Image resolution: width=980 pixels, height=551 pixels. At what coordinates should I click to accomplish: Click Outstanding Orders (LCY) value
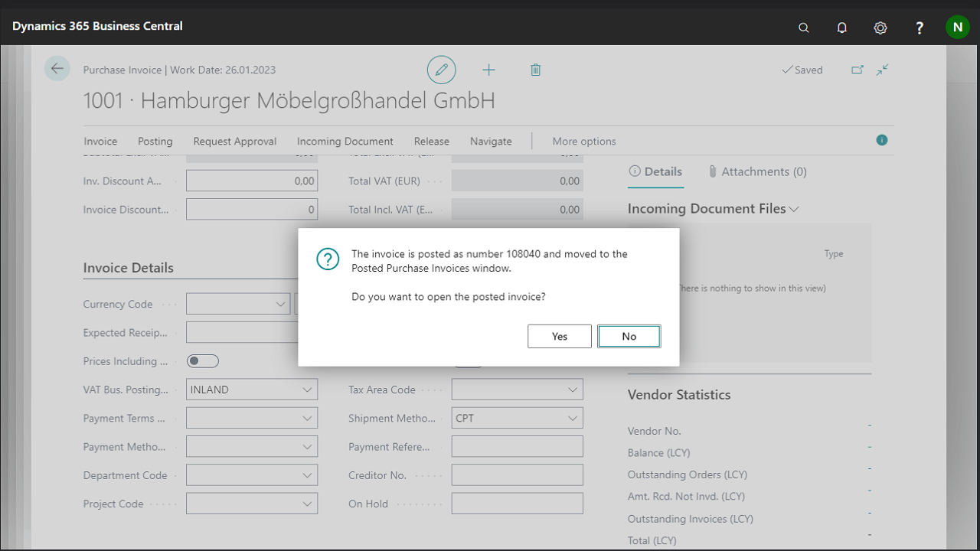point(870,468)
